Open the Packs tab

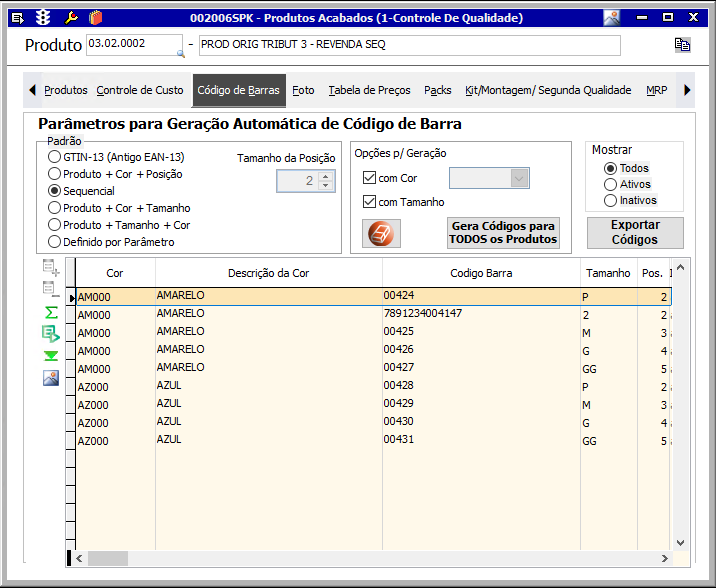point(437,90)
